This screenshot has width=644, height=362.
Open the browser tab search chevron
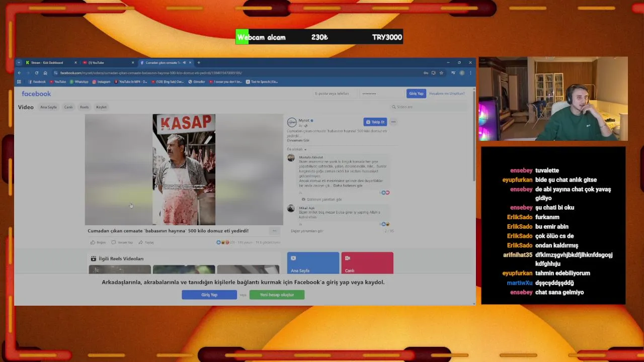[19, 63]
